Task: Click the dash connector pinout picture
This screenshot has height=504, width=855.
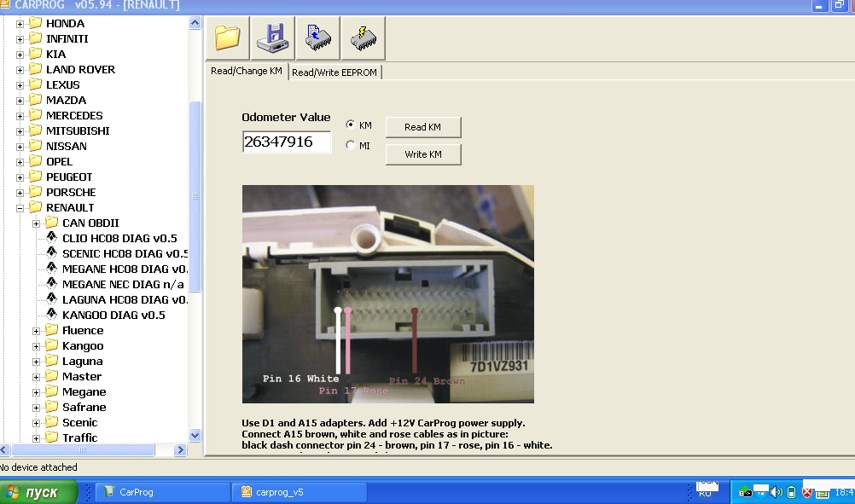Action: [x=388, y=294]
